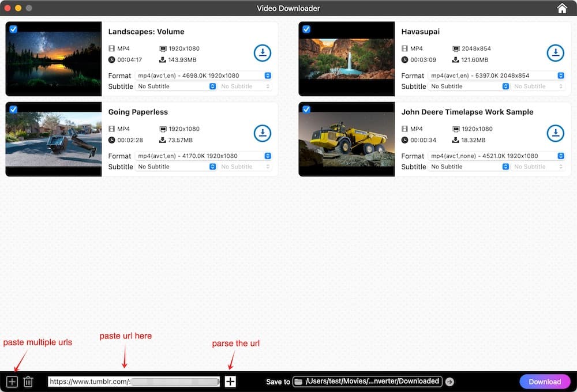The width and height of the screenshot is (577, 392).
Task: Download the Landscapes: Volume video
Action: (262, 53)
